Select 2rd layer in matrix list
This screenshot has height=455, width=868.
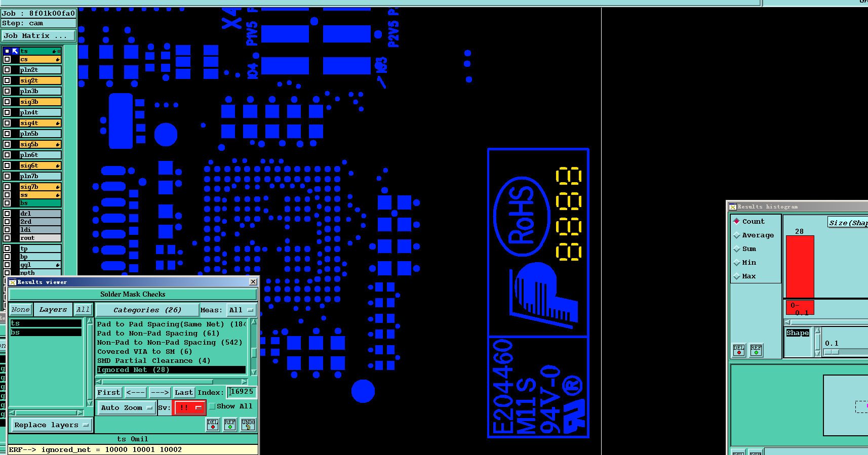click(x=41, y=222)
